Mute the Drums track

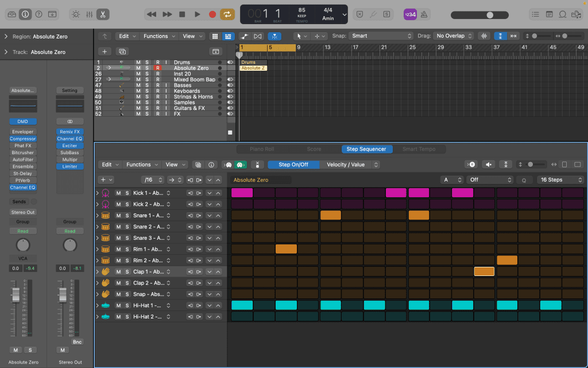(138, 62)
